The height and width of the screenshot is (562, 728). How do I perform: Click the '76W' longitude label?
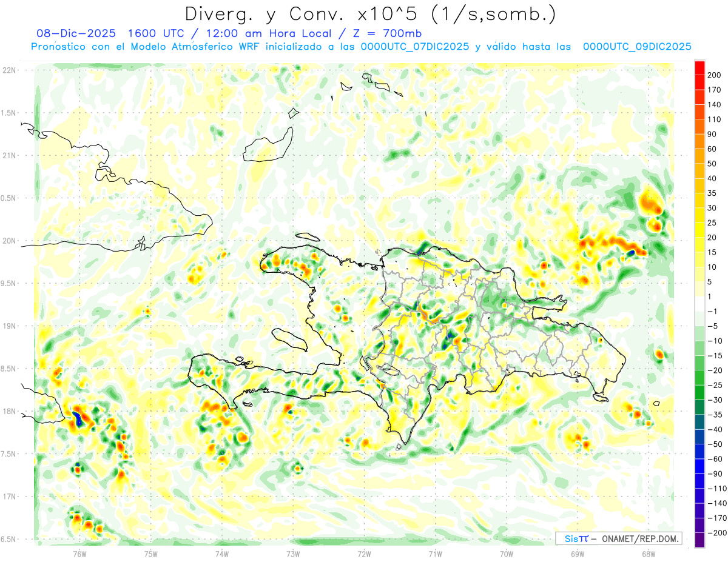[x=79, y=553]
